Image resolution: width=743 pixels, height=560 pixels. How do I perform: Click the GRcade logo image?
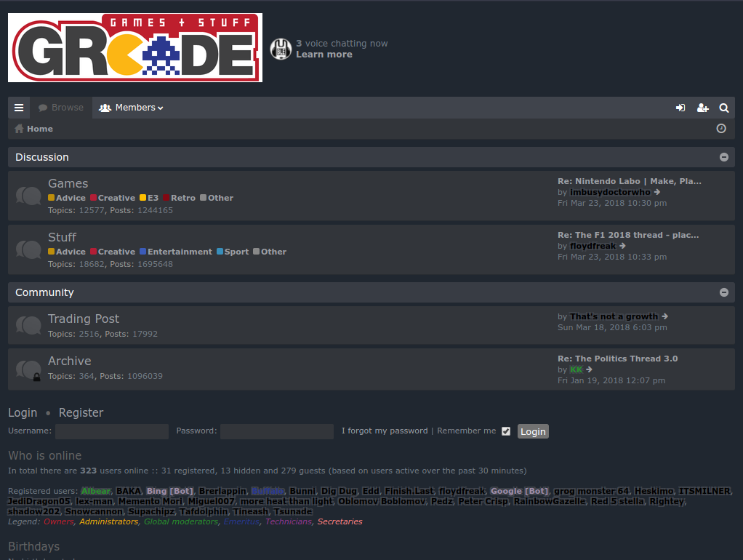pos(135,47)
